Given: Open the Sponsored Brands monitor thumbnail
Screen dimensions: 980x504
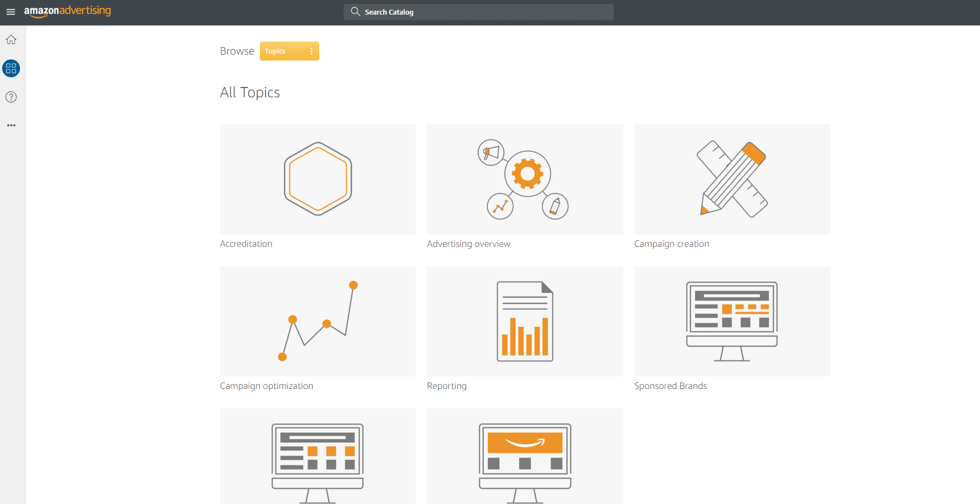Looking at the screenshot, I should pos(732,321).
